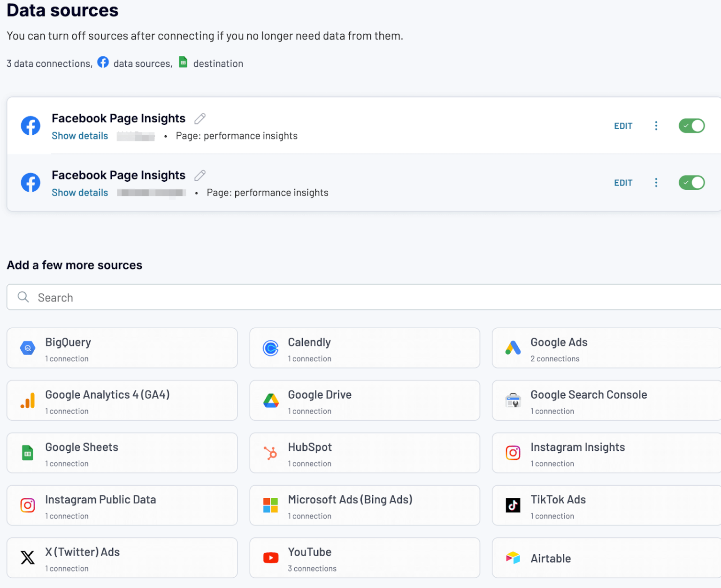Click the Instagram Insights camera icon
The width and height of the screenshot is (721, 588).
513,453
